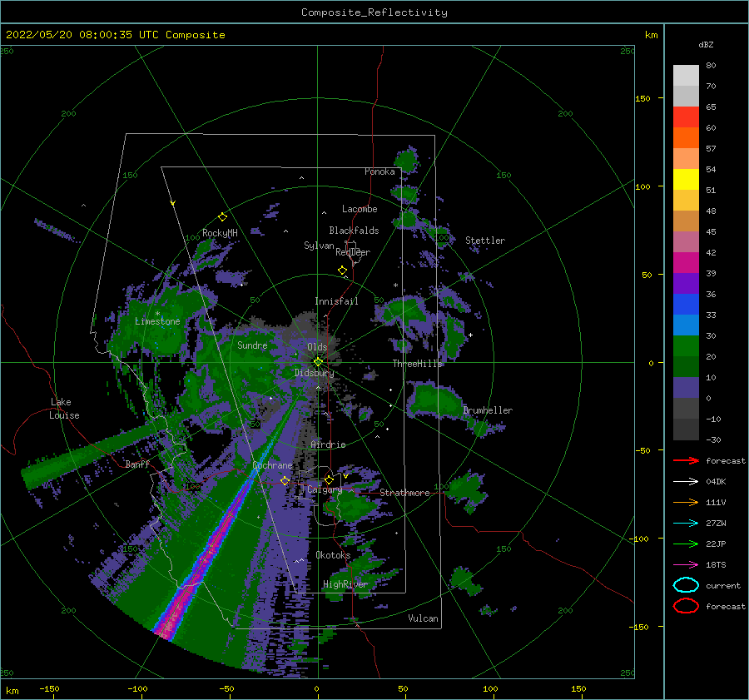Click the Cochrane label
Image resolution: width=749 pixels, height=700 pixels.
[272, 465]
